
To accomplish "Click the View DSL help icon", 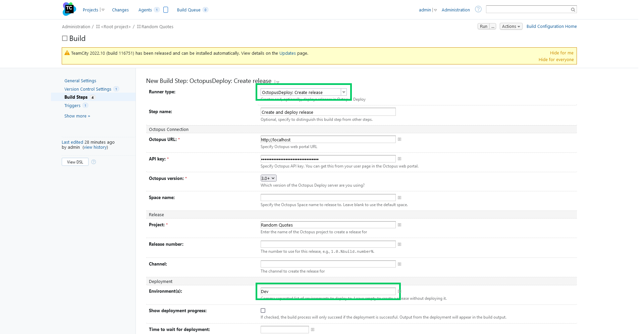I will point(94,162).
